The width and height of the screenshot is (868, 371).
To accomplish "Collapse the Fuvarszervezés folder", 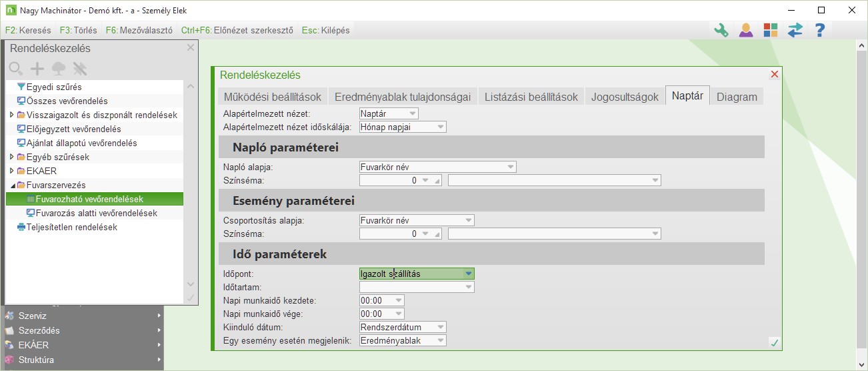I will [12, 185].
